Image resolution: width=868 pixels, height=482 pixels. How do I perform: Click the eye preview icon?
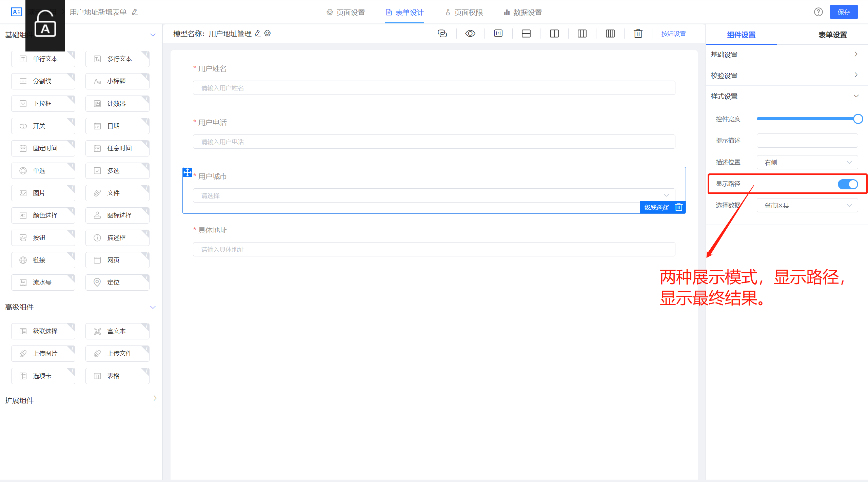[x=470, y=34]
